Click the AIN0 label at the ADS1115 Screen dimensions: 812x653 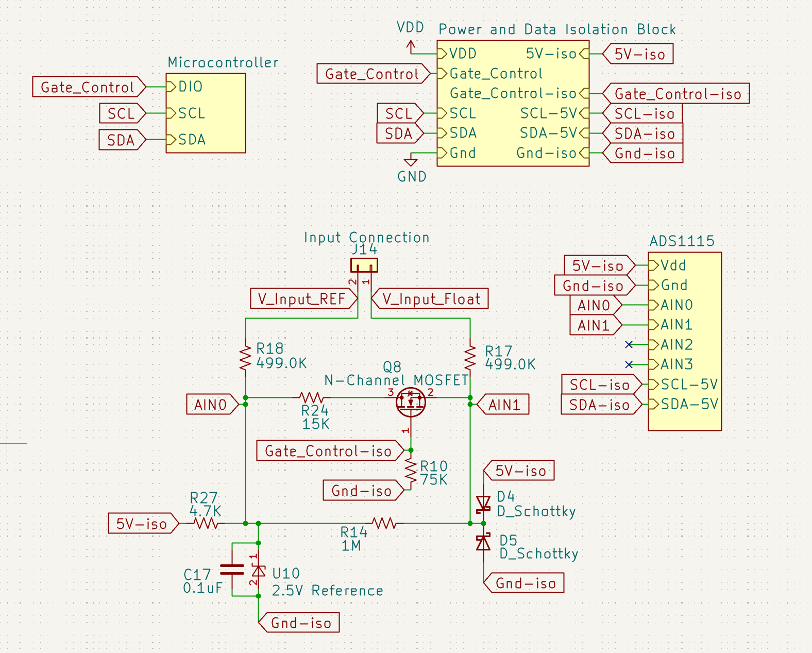tap(596, 305)
